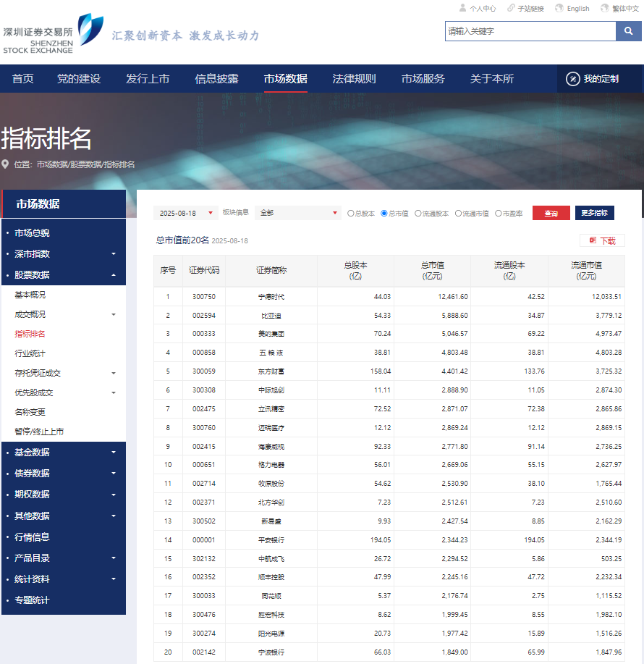Click the personal center person icon

click(462, 8)
